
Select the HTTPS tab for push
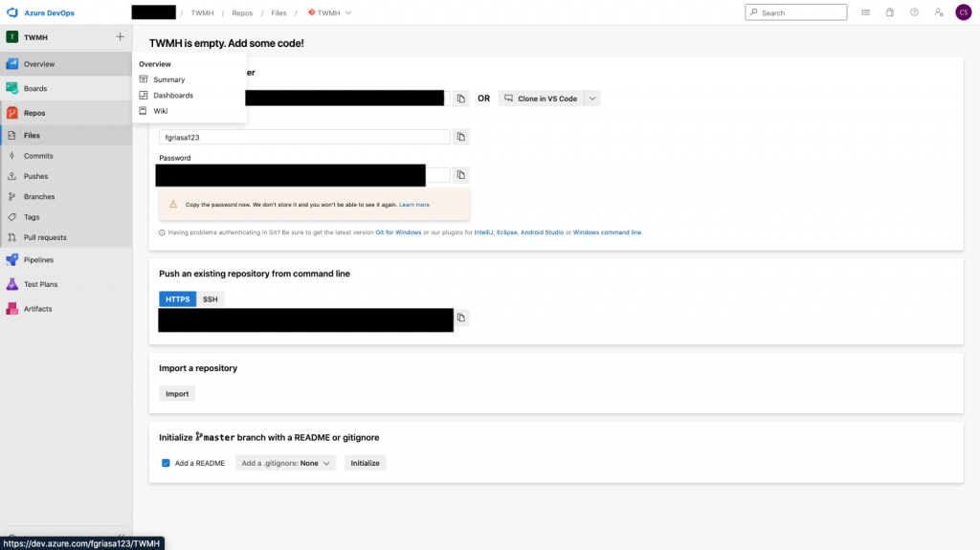[177, 298]
